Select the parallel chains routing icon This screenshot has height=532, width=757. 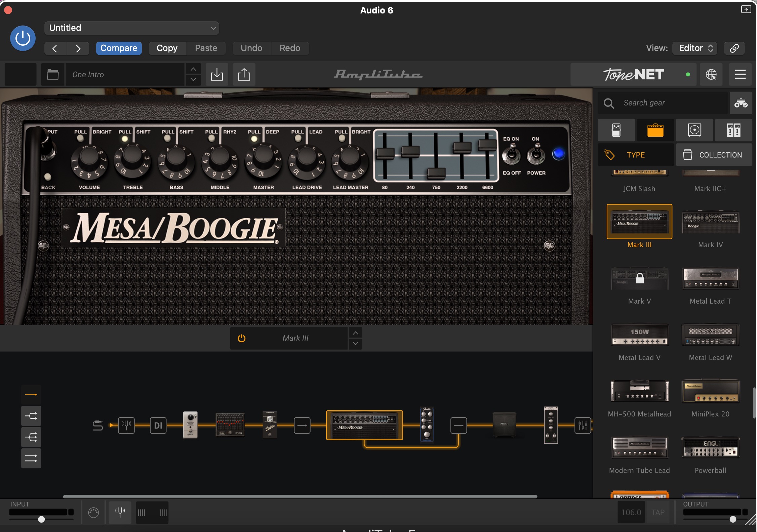coord(31,458)
